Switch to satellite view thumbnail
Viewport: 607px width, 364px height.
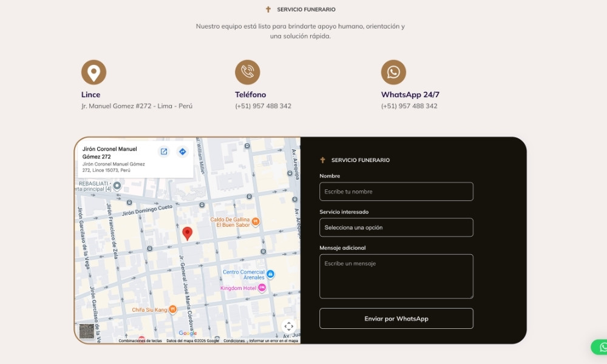tap(86, 331)
